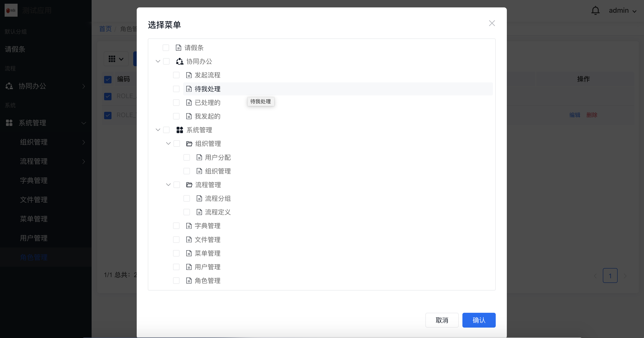
Task: Click the document icon beside 角色管理 in tree
Action: (x=189, y=280)
